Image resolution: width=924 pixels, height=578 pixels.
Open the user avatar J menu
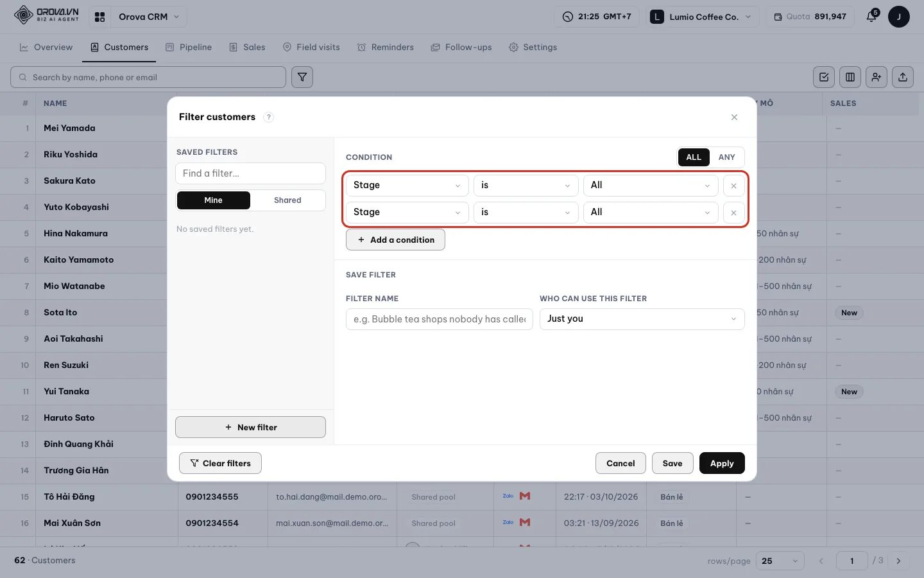coord(898,17)
